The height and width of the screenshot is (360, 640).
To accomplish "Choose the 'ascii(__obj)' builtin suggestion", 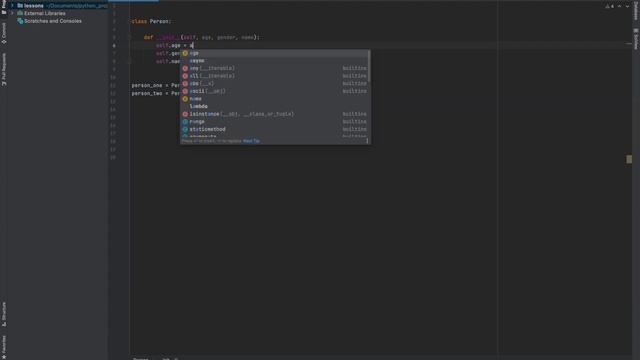I will [x=274, y=91].
